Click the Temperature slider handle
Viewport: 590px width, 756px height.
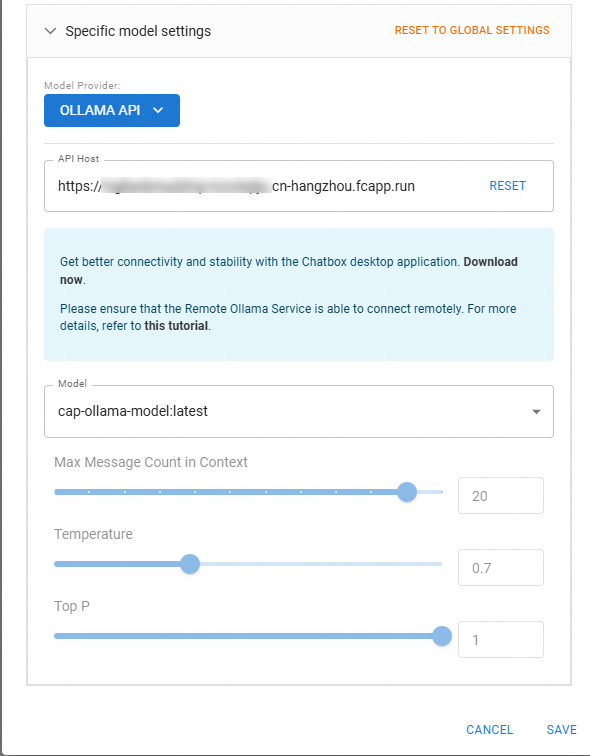coord(190,564)
